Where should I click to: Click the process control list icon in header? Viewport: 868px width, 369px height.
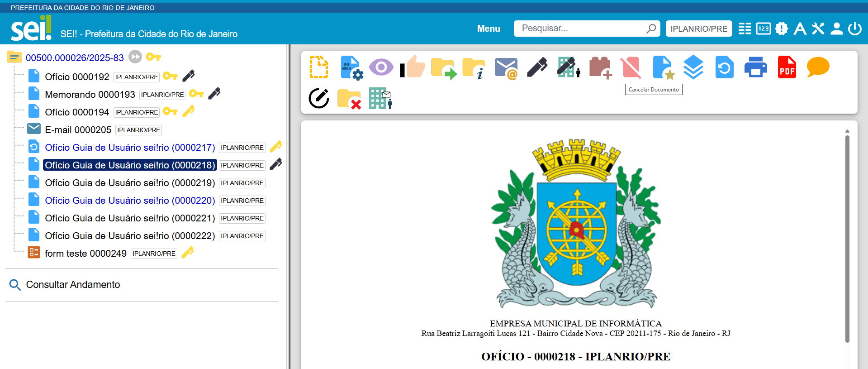pyautogui.click(x=745, y=29)
